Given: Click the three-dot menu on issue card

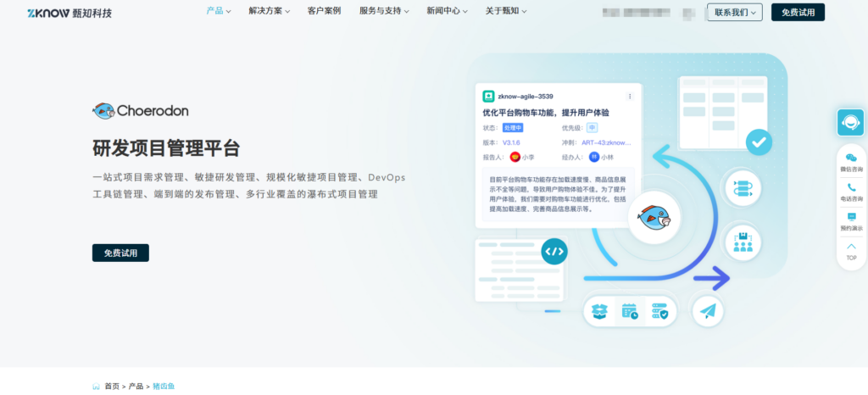Looking at the screenshot, I should 630,97.
